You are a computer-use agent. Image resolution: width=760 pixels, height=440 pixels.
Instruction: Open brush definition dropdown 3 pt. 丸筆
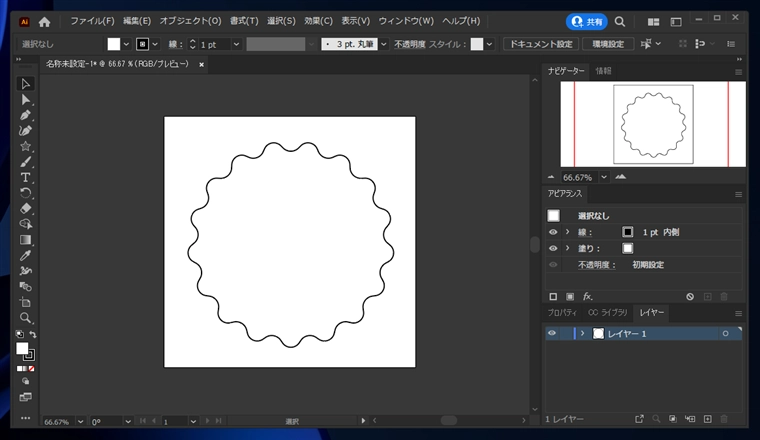[x=383, y=44]
